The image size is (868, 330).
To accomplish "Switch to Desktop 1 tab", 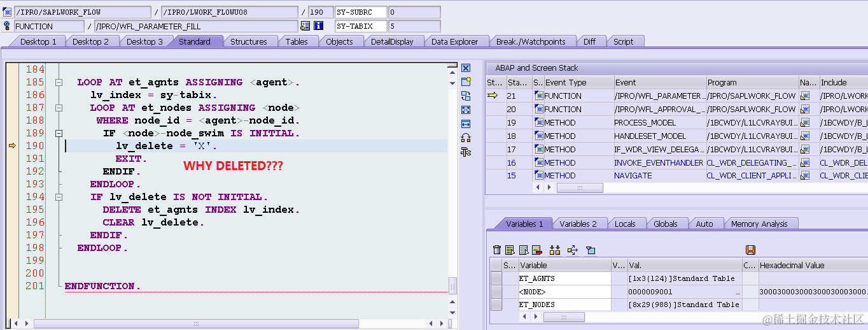I will coord(38,41).
